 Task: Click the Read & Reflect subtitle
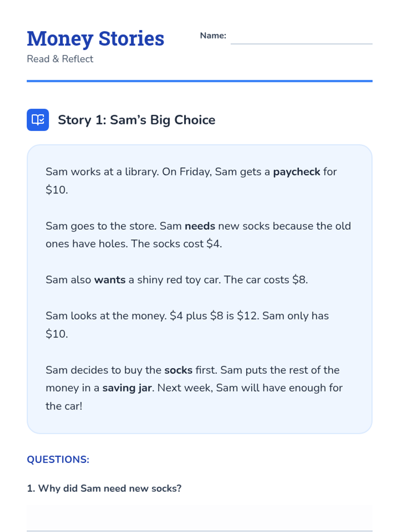[60, 59]
